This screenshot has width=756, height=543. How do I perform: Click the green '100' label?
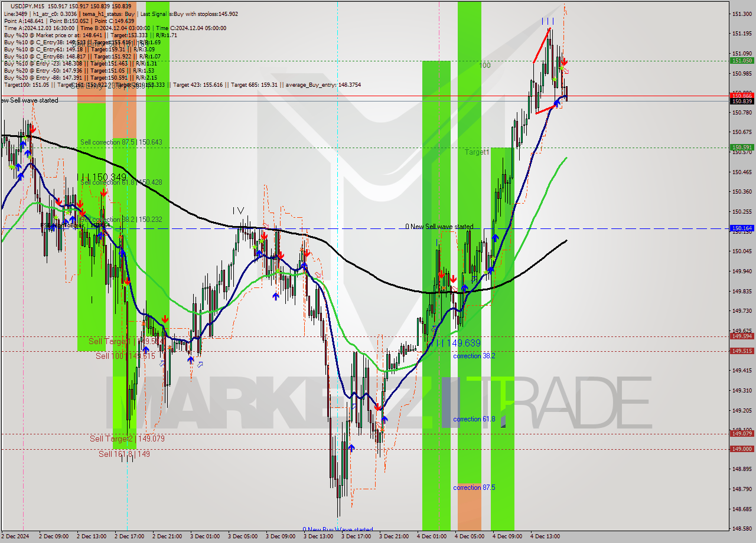485,66
